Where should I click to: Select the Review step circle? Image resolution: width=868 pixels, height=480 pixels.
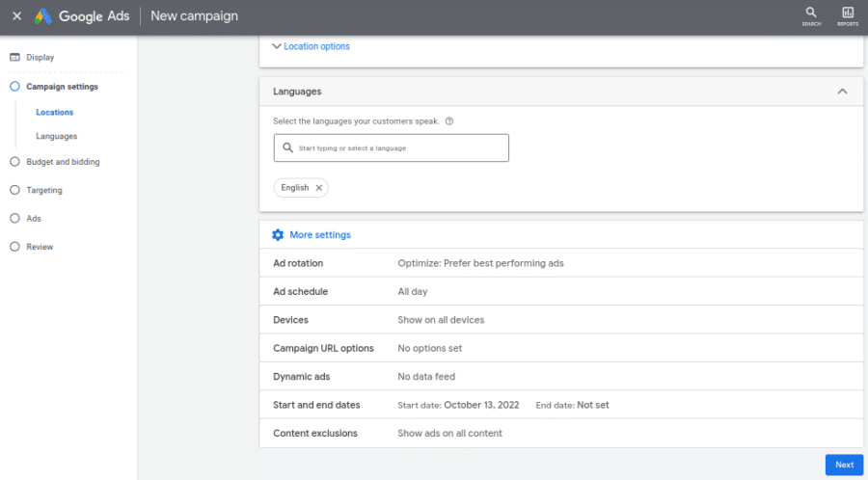pos(14,247)
